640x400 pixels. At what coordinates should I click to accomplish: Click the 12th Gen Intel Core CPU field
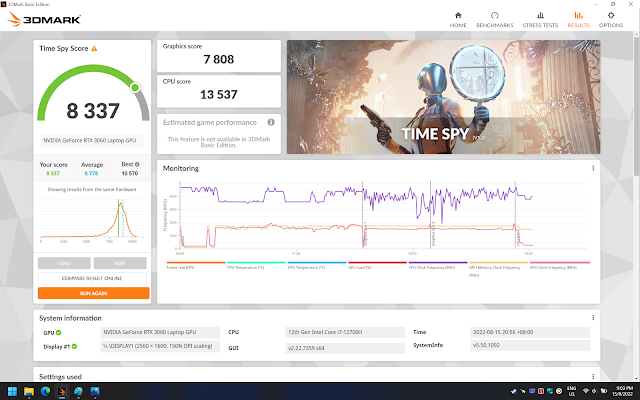pos(345,332)
